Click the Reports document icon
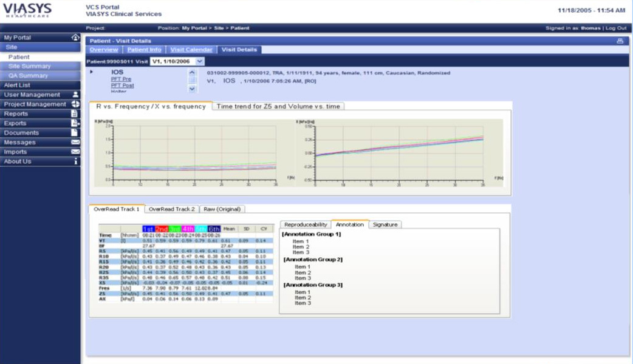The width and height of the screenshot is (633, 364). pyautogui.click(x=74, y=113)
